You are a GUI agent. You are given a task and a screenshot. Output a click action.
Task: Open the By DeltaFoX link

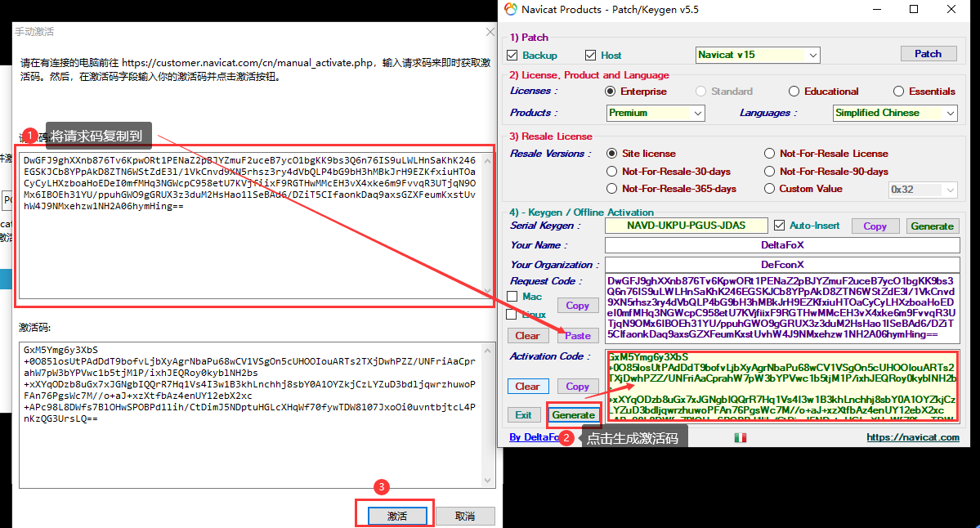[535, 437]
